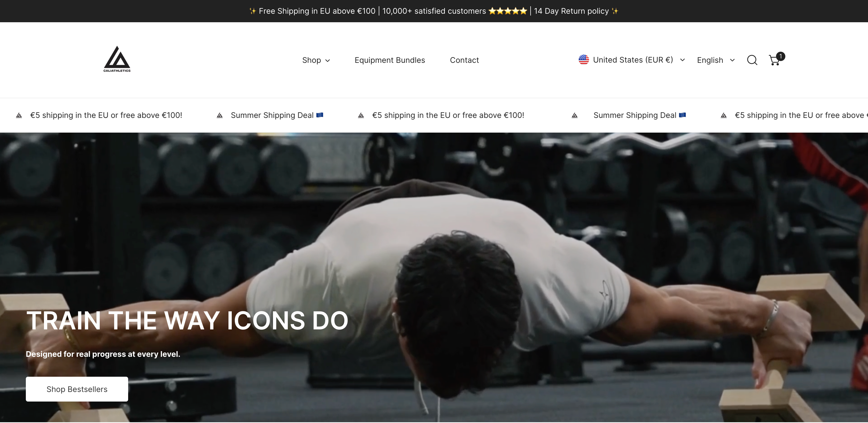The image size is (868, 423).
Task: Expand the Shop menu chevron
Action: click(328, 61)
